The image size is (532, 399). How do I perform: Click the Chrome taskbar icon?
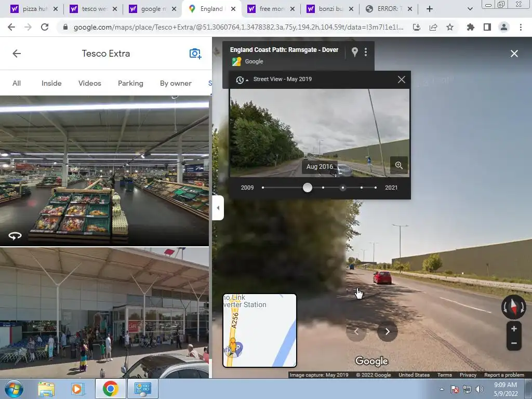click(111, 389)
